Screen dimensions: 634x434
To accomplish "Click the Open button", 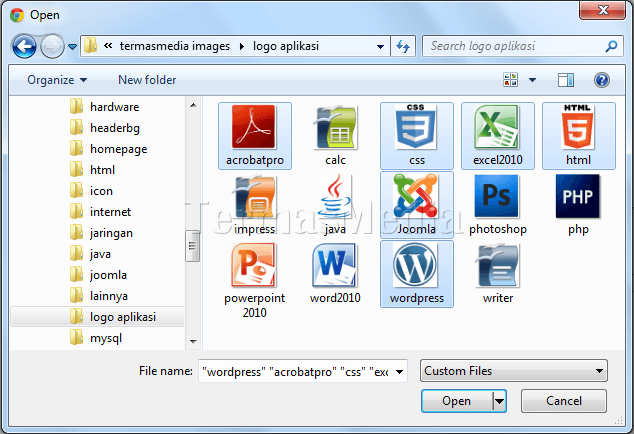I will click(457, 401).
